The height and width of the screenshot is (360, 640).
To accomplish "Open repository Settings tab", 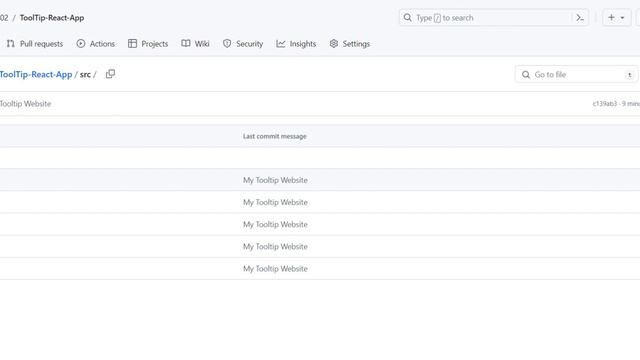I will [350, 44].
